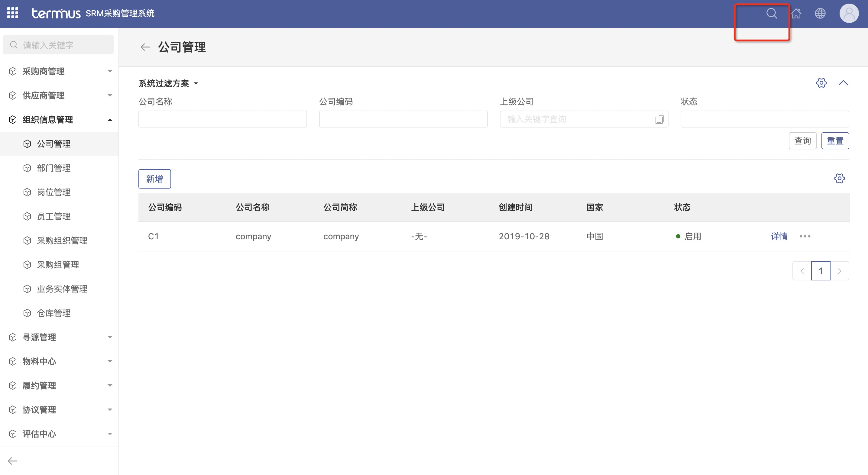
Task: Go to next page arrow
Action: coord(839,271)
